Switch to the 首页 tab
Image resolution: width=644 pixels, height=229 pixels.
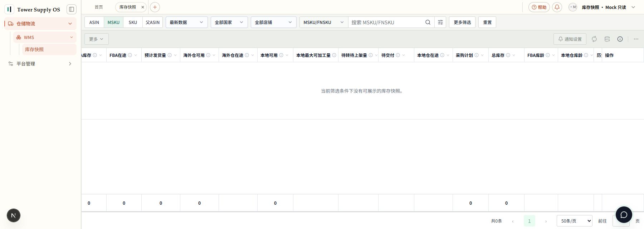pos(99,7)
